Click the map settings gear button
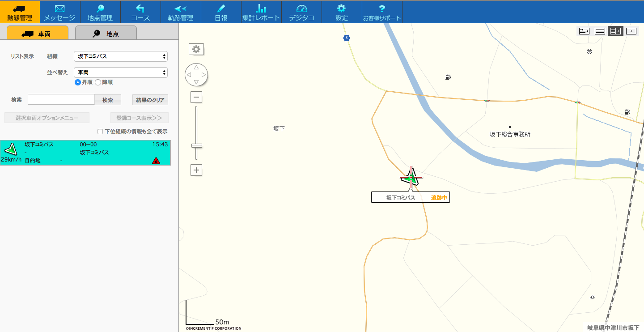This screenshot has width=644, height=332. point(196,49)
